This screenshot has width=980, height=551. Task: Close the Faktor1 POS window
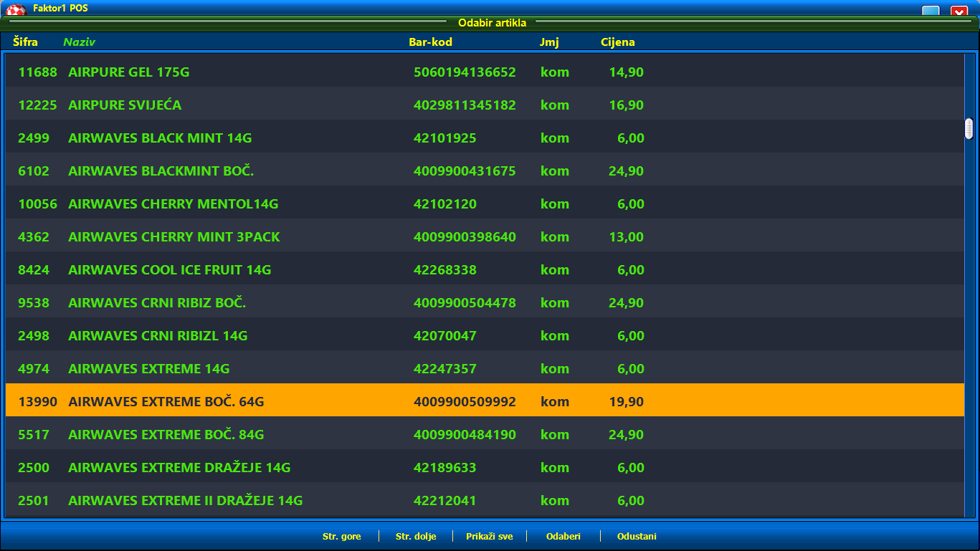point(959,11)
